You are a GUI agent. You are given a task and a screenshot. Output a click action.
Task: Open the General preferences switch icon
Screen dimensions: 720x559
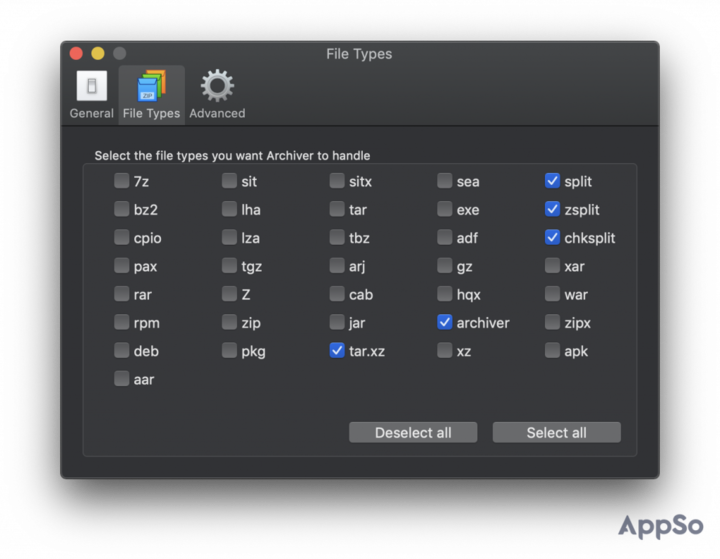coord(92,86)
